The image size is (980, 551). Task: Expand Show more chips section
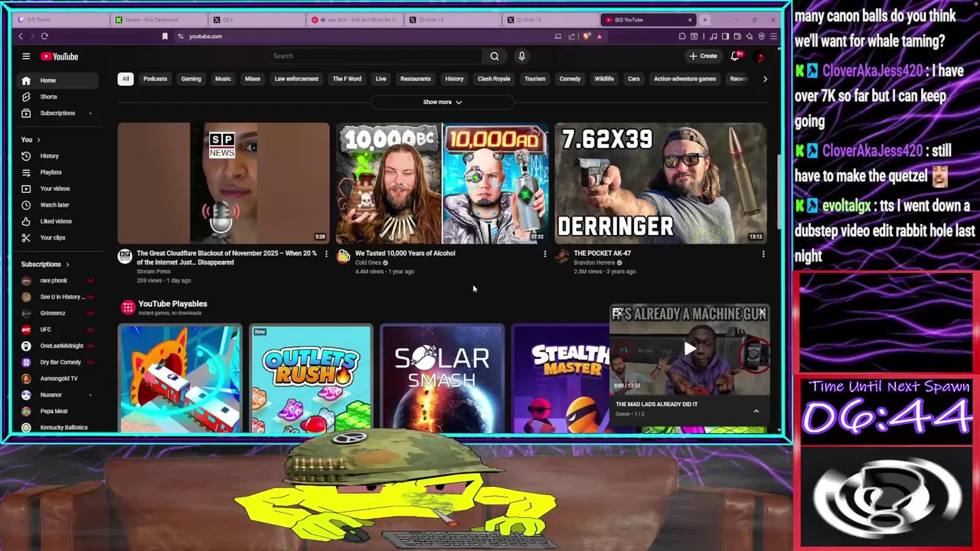click(442, 102)
